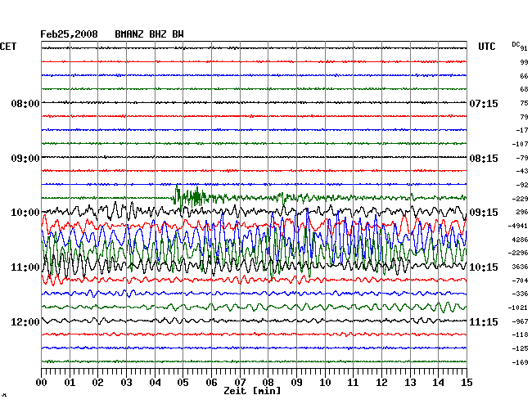The image size is (532, 404).
Task: Click the DC value 75
Action: [x=524, y=103]
